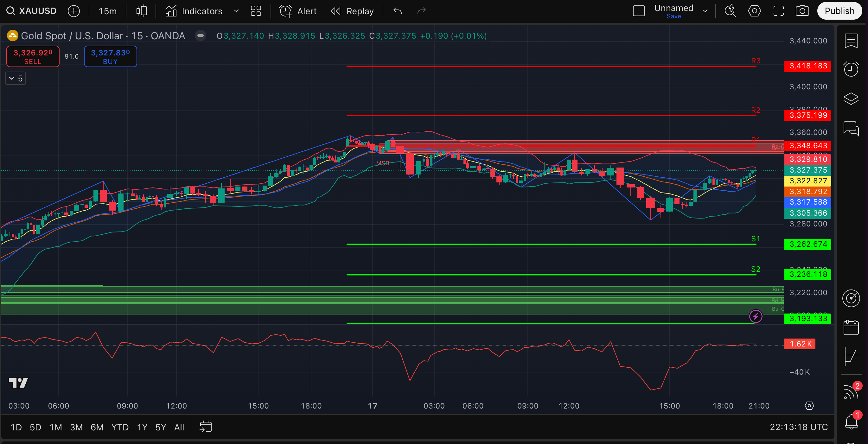This screenshot has width=868, height=444.
Task: Open the alerts clock panel
Action: click(x=851, y=69)
